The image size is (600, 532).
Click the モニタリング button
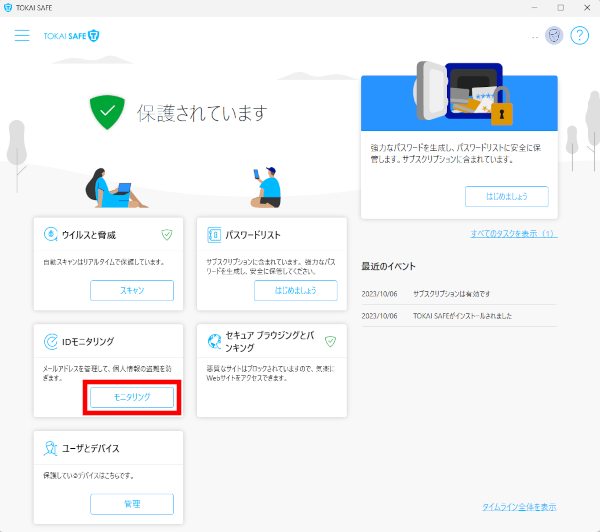click(x=132, y=397)
